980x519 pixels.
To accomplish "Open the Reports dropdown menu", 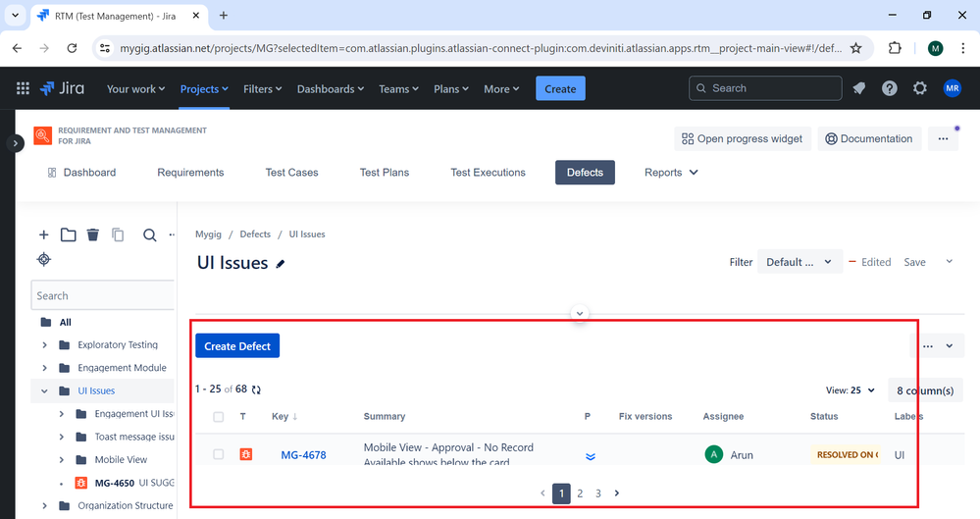I will 671,173.
